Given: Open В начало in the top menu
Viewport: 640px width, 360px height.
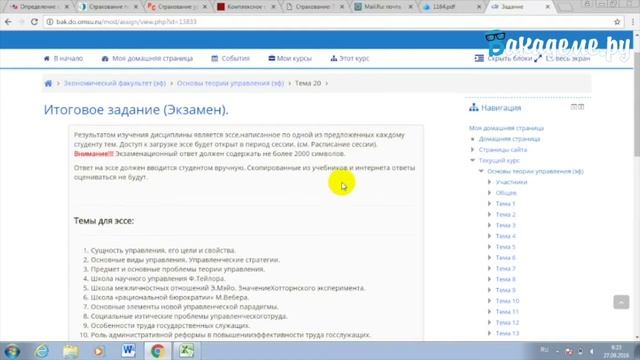Looking at the screenshot, I should tap(63, 58).
